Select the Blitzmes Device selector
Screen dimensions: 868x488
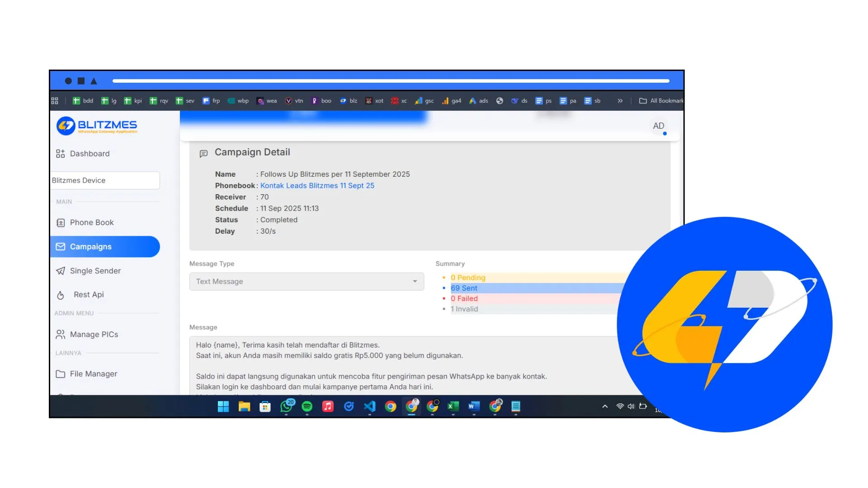(105, 180)
